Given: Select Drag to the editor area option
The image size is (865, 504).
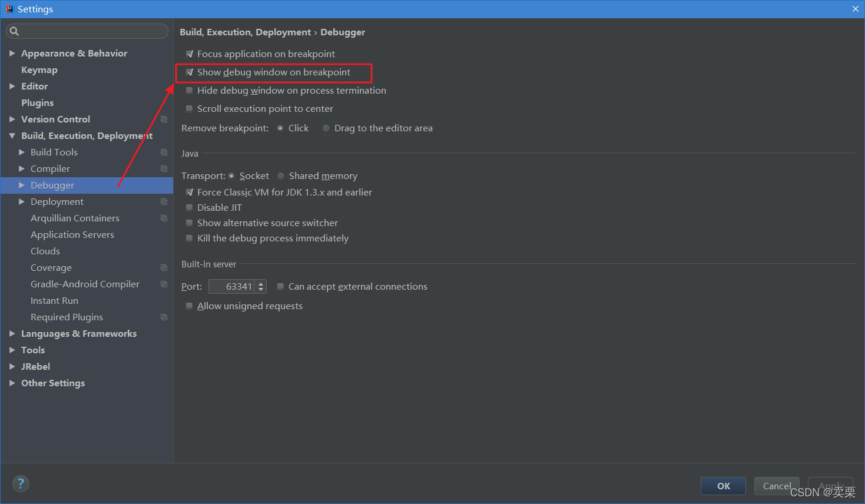Looking at the screenshot, I should coord(326,128).
